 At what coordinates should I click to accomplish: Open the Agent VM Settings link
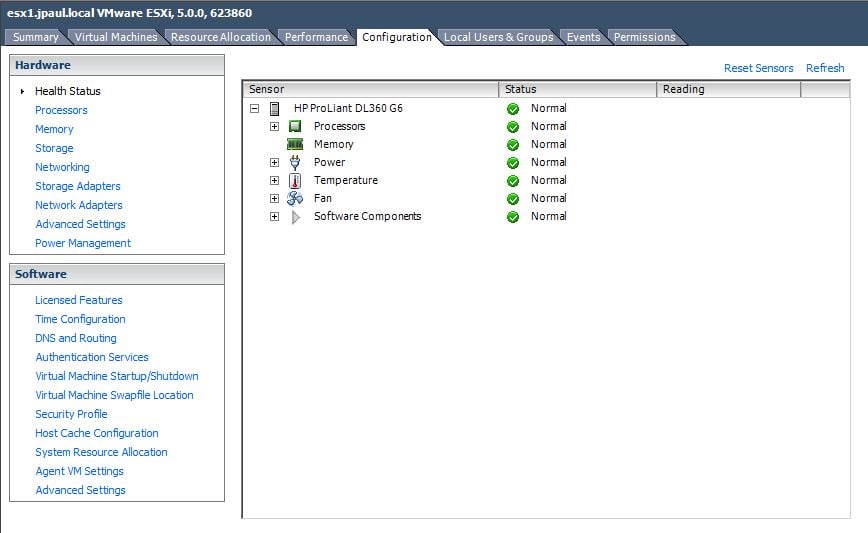[x=79, y=471]
